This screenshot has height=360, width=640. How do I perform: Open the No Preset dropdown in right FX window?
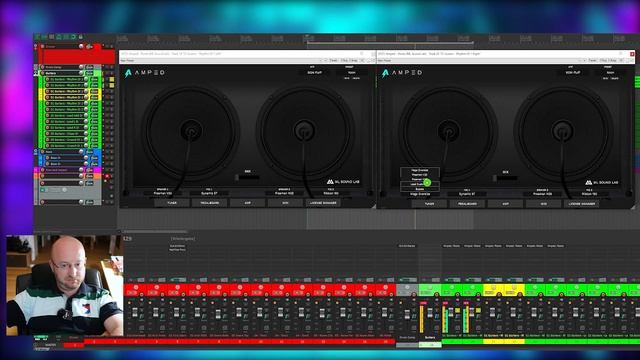coord(479,60)
